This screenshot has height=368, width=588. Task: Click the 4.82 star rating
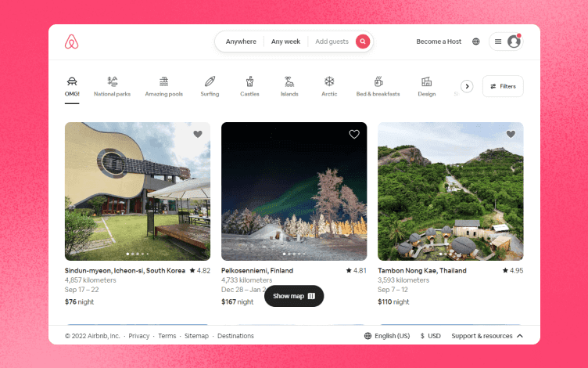point(200,270)
